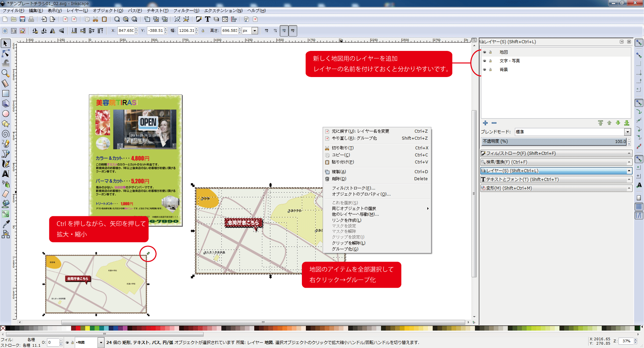Screen dimensions: 644x348
Task: Toggle lock of 文字・写真 layer
Action: point(490,61)
